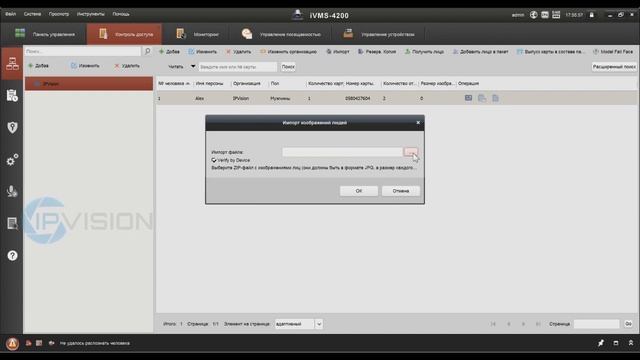Open the Читать dropdown arrow
This screenshot has width=640, height=360.
(193, 67)
